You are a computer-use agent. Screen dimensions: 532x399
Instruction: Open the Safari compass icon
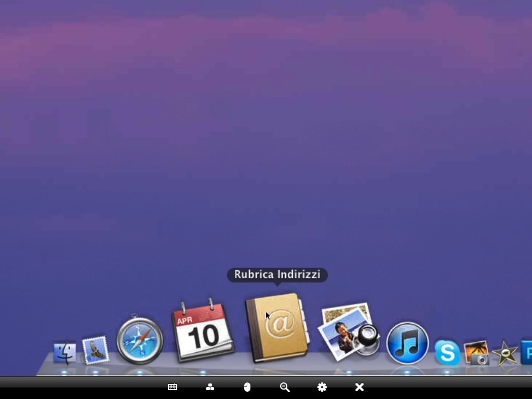tap(140, 340)
